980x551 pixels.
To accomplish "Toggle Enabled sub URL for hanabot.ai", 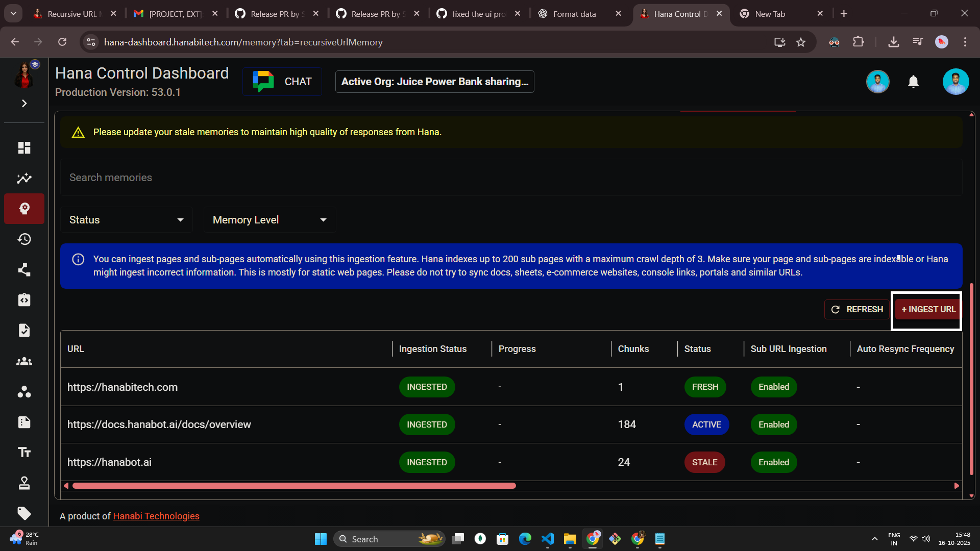I will click(773, 462).
